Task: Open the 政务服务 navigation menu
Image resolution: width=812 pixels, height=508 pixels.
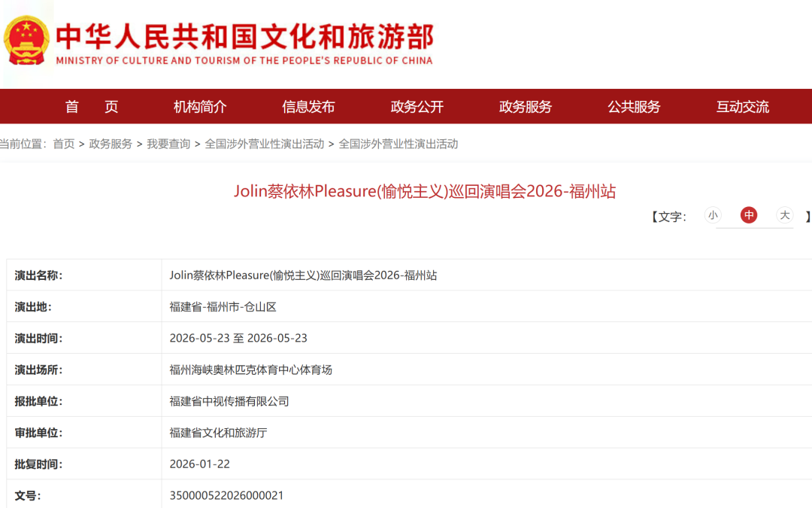Action: 524,107
